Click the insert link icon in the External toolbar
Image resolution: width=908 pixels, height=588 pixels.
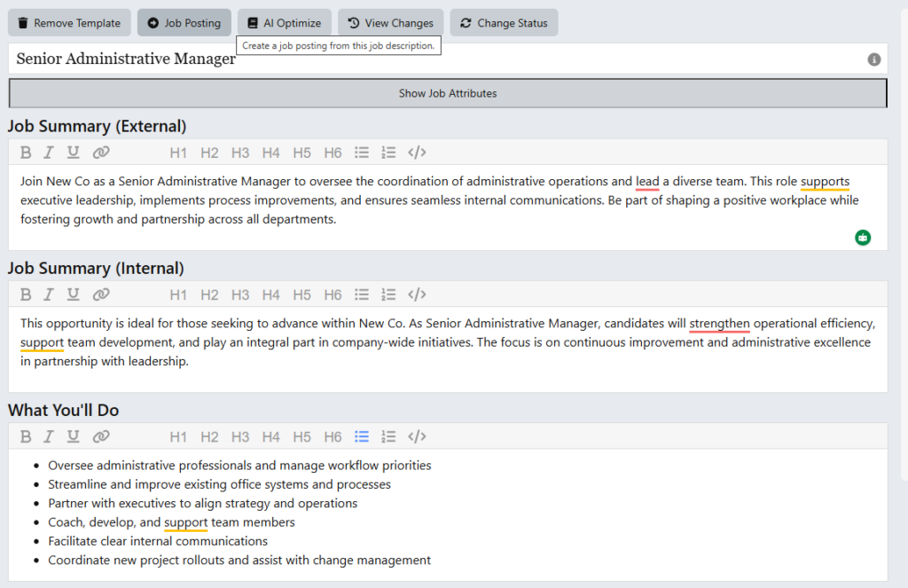pos(101,152)
